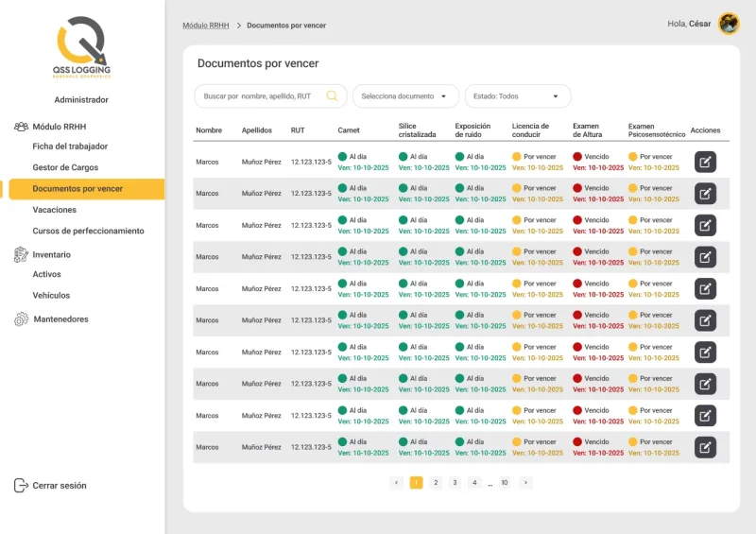
Task: Click the Módulo RRHH breadcrumb link
Action: (206, 26)
